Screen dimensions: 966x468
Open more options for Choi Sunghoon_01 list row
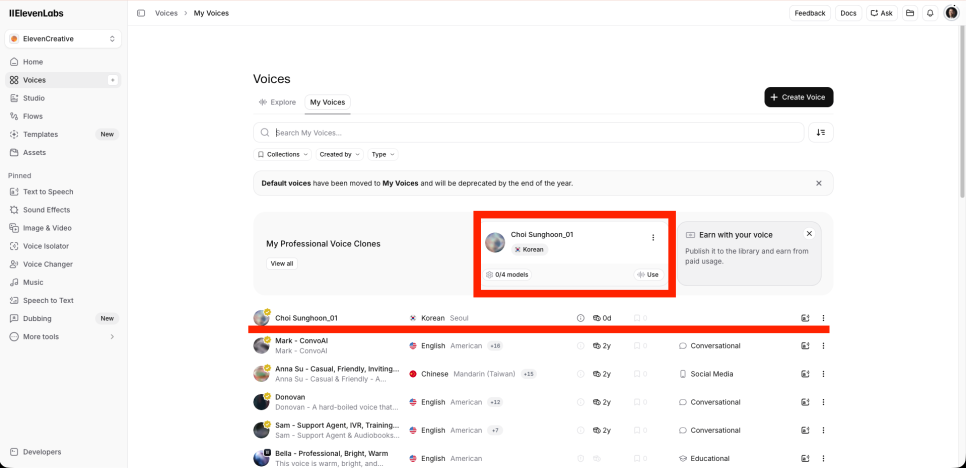click(x=823, y=318)
